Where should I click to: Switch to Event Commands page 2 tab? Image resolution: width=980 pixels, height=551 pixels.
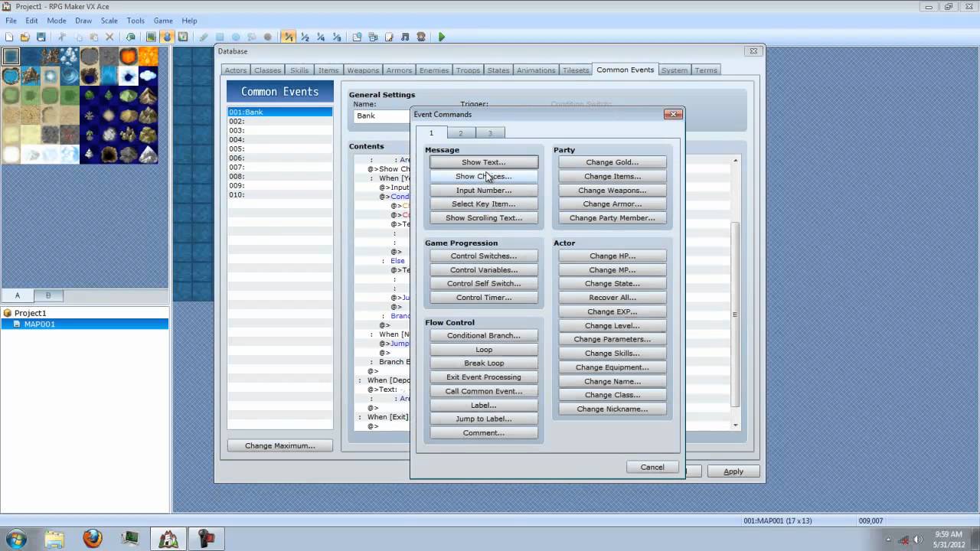click(x=460, y=133)
